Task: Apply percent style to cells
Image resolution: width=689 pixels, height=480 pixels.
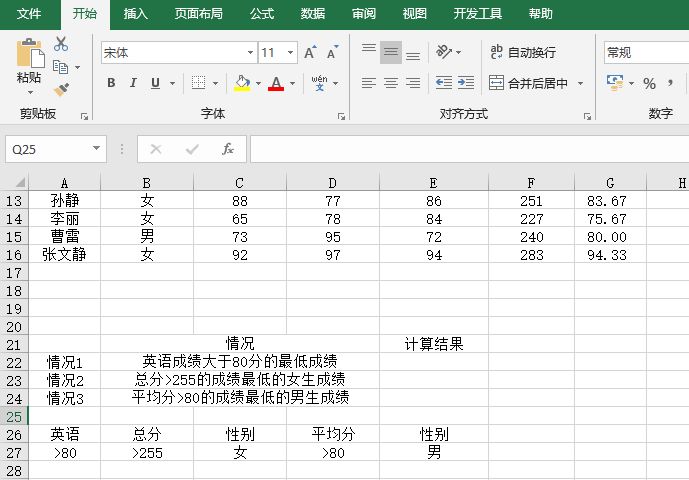Action: point(649,83)
